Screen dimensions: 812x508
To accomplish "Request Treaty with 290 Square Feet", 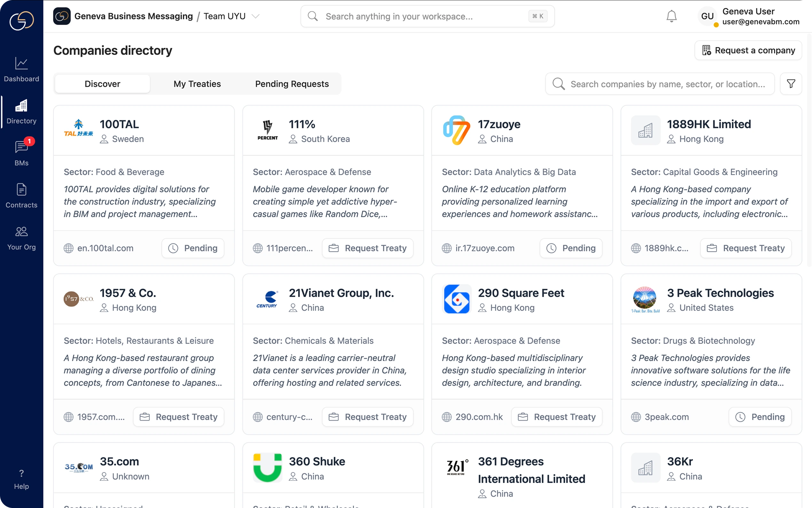I will point(557,417).
